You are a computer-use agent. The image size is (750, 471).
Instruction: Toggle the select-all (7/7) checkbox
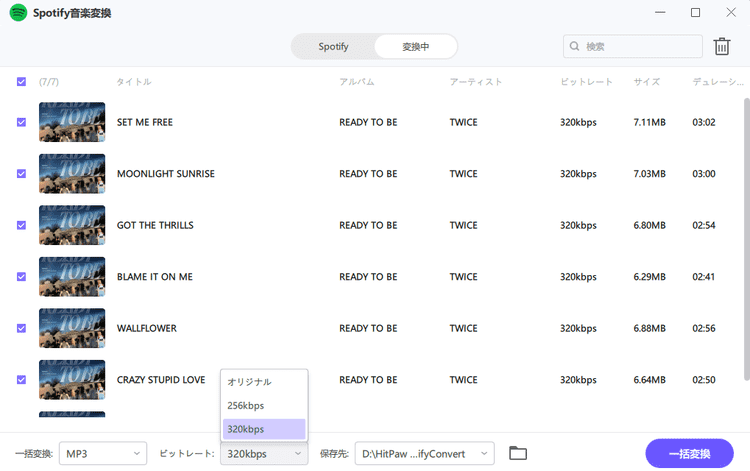point(22,82)
